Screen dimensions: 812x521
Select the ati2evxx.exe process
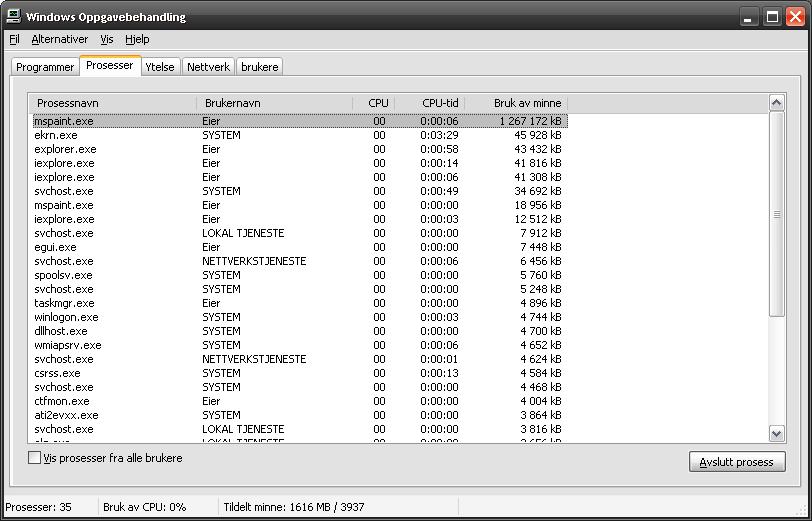[x=300, y=415]
